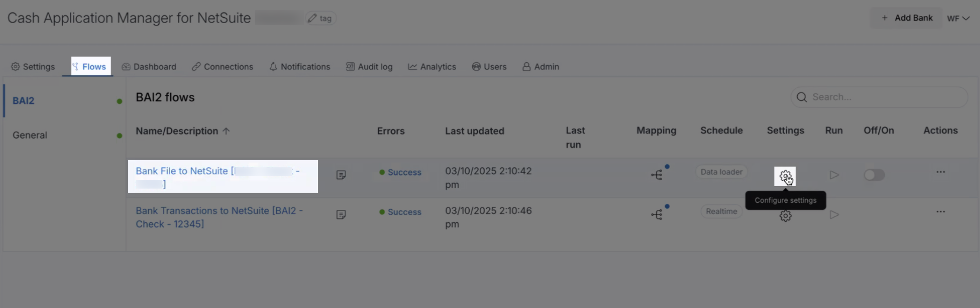
Task: Expand the WF account dropdown
Action: pos(958,18)
